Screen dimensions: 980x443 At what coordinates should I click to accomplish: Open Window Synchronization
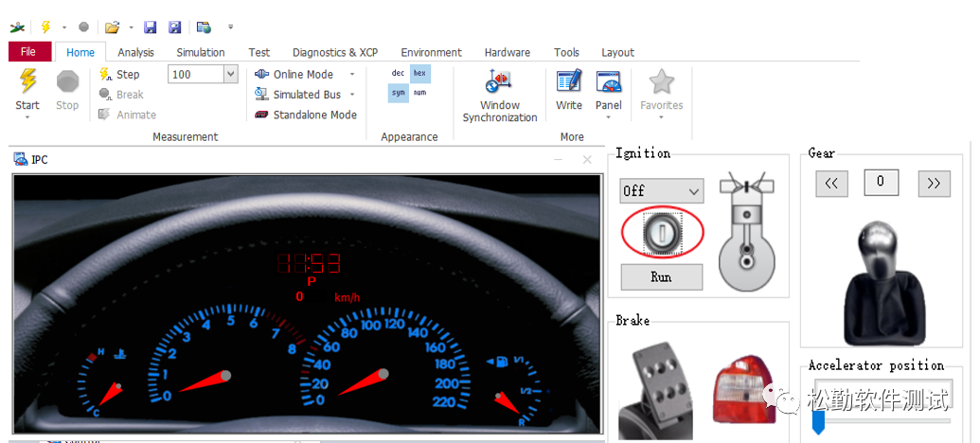click(x=499, y=97)
